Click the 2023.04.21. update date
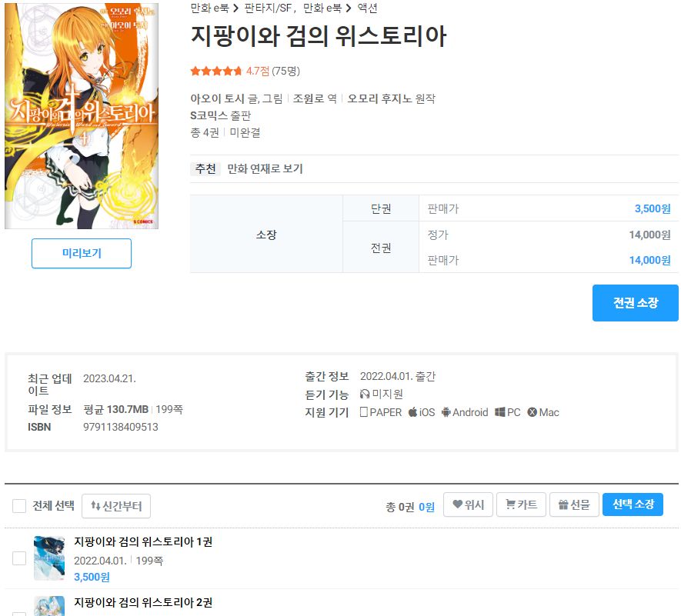 pos(109,378)
